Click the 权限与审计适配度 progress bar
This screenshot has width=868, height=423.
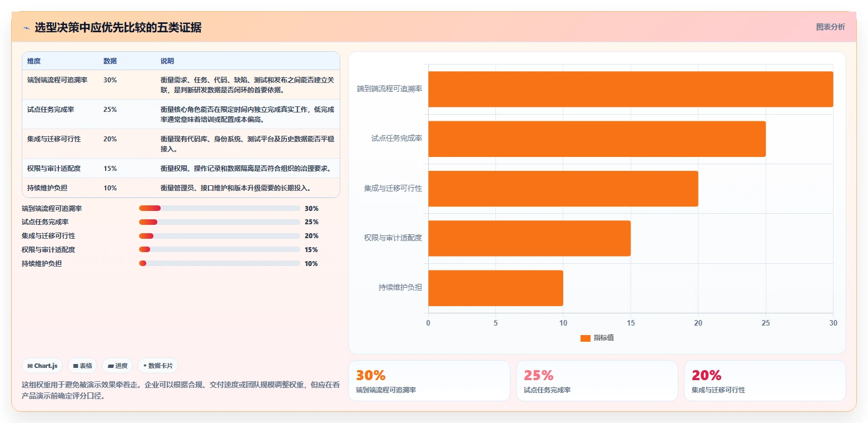[219, 250]
